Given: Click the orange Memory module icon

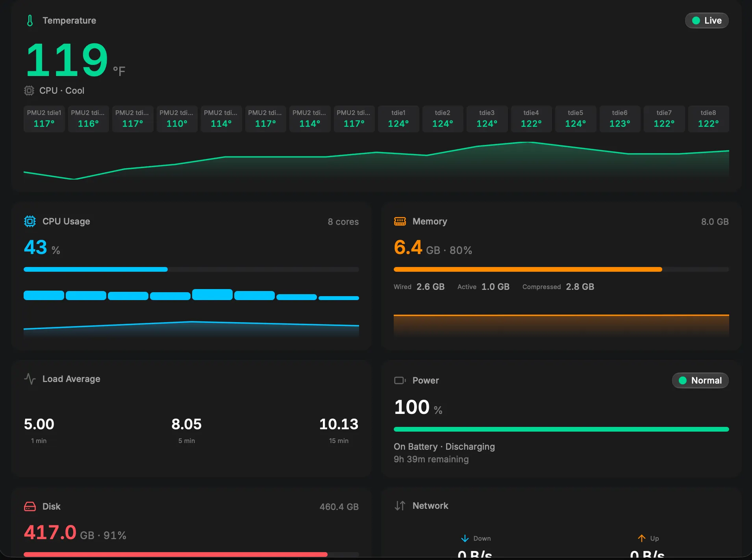Looking at the screenshot, I should [400, 221].
